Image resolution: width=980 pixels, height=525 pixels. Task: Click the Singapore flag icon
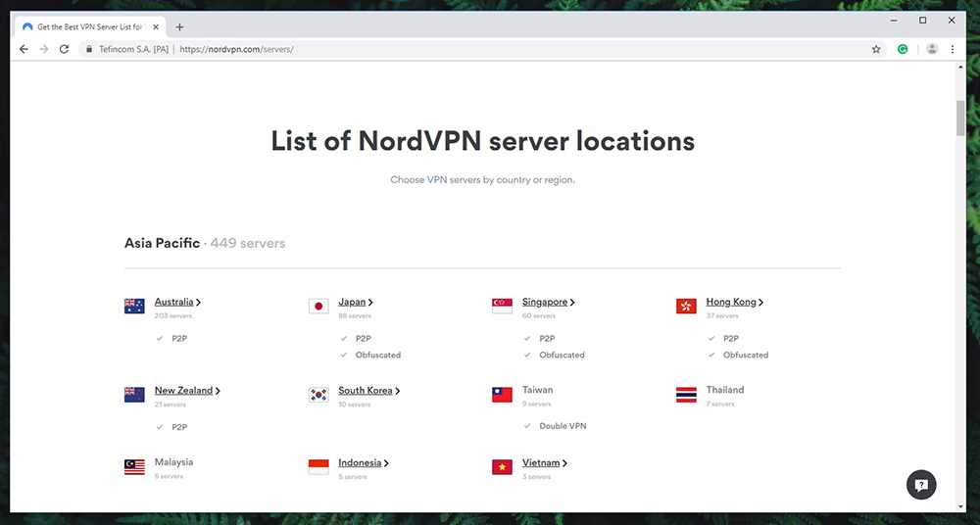[502, 307]
